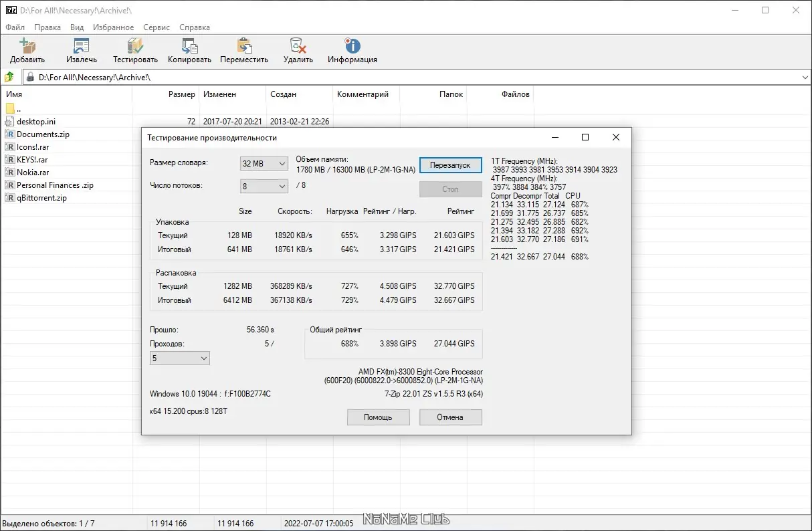Click the '6412 MB' total unpacking size
Viewport: 812px width, 531px height.
[x=237, y=300]
